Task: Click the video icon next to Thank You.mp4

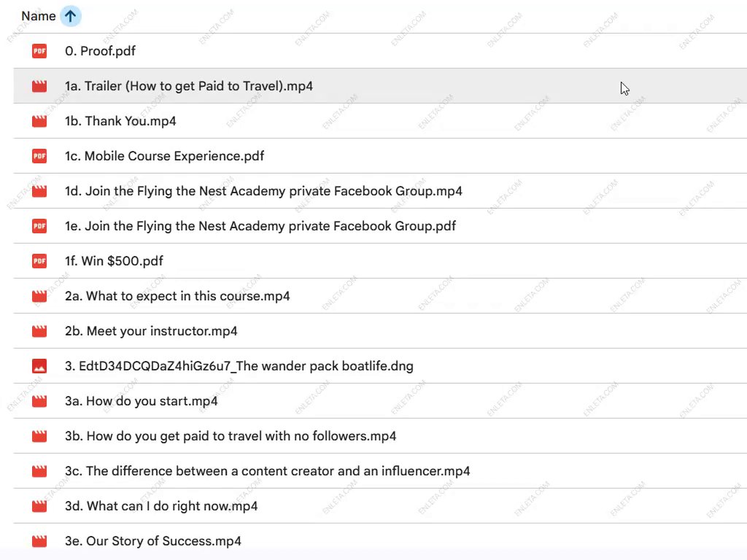Action: click(x=39, y=121)
